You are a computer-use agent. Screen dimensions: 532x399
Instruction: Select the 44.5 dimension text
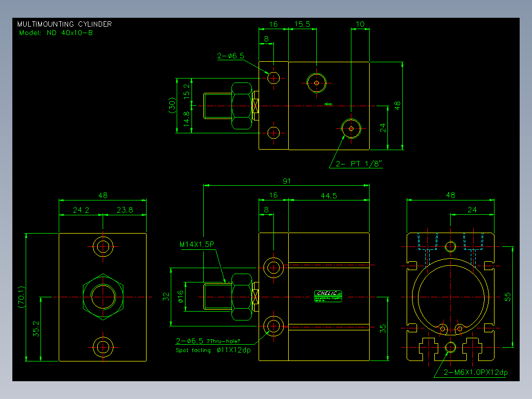click(x=329, y=196)
